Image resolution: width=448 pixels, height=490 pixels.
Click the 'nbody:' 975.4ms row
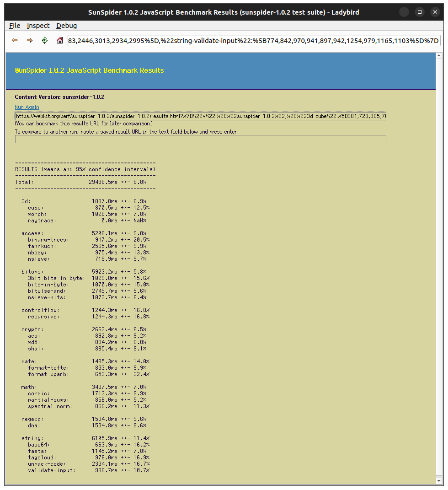pyautogui.click(x=89, y=253)
